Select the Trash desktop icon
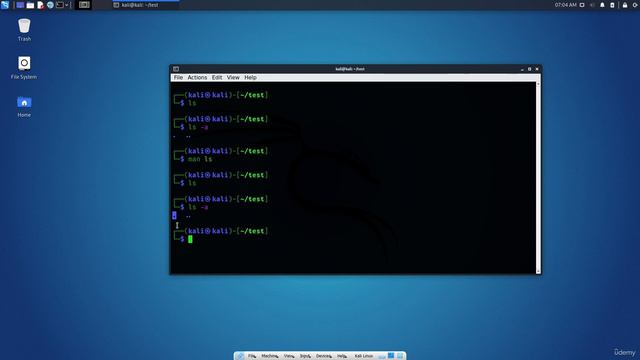Image resolution: width=640 pixels, height=360 pixels. coord(24,30)
